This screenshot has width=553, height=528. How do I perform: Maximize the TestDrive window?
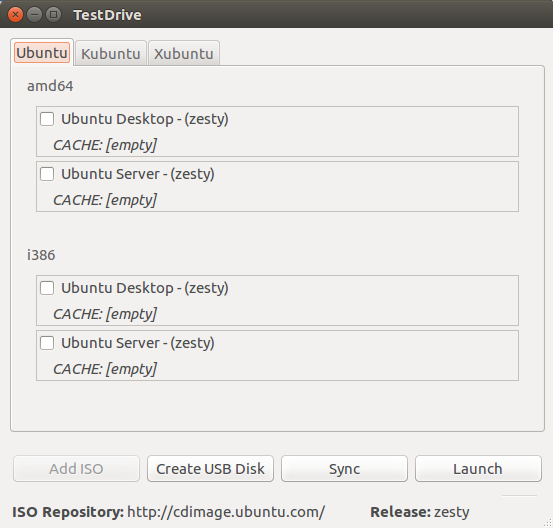click(53, 15)
